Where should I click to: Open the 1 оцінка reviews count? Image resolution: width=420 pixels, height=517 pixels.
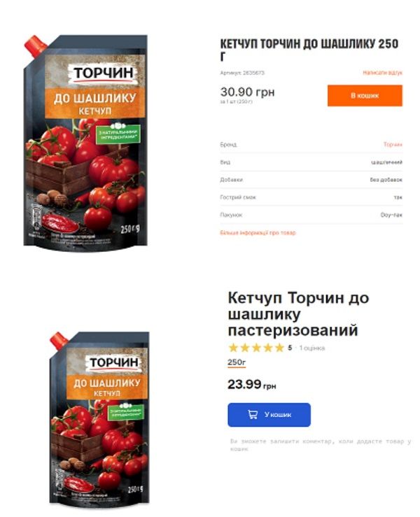pyautogui.click(x=312, y=348)
